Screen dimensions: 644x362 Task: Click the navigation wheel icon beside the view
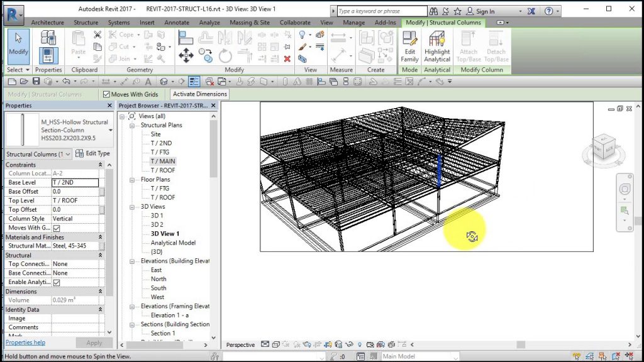[625, 189]
